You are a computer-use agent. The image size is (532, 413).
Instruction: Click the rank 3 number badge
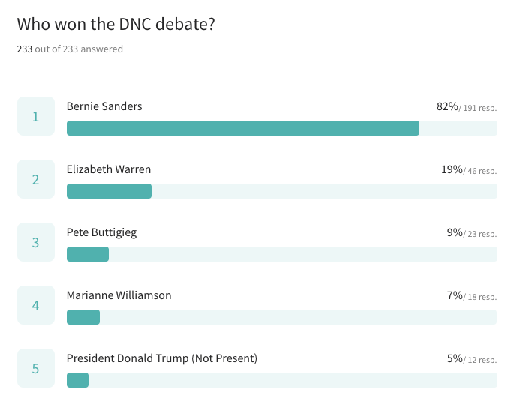tap(36, 242)
